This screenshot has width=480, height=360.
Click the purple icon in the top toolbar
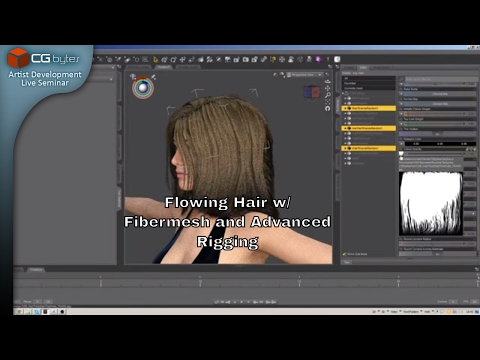point(319,59)
